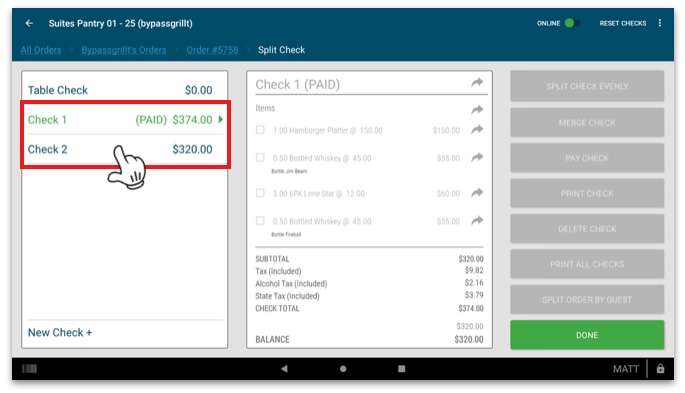Screen dimensions: 685x393
Task: Select checkbox for Bottled Whiskey Jim Beam
Action: click(x=260, y=158)
